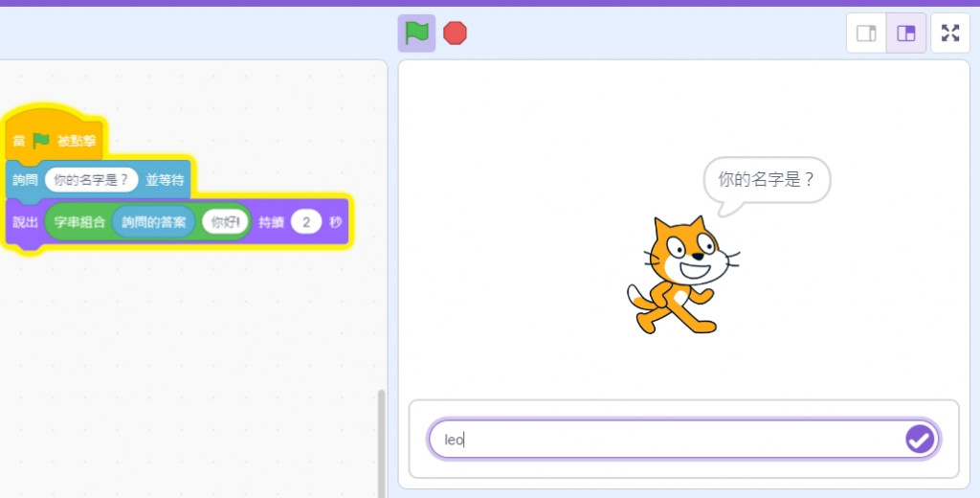Viewport: 980px width, 498px height.
Task: Edit the seconds value 2 in say block
Action: coord(305,222)
